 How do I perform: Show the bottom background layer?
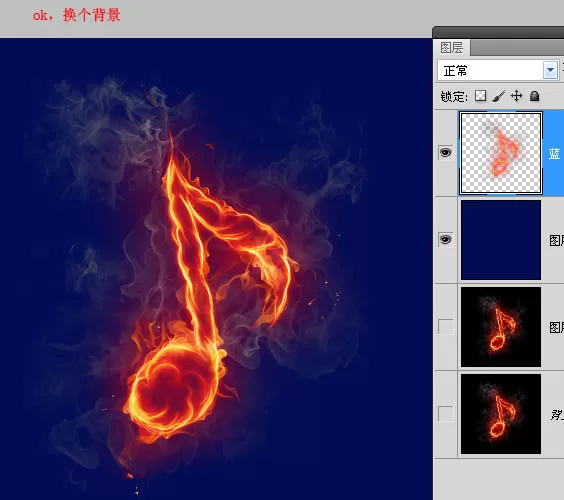445,413
